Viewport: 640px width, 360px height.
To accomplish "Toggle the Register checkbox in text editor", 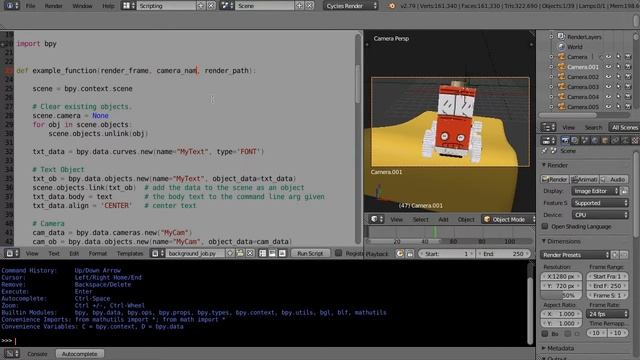I will (338, 253).
